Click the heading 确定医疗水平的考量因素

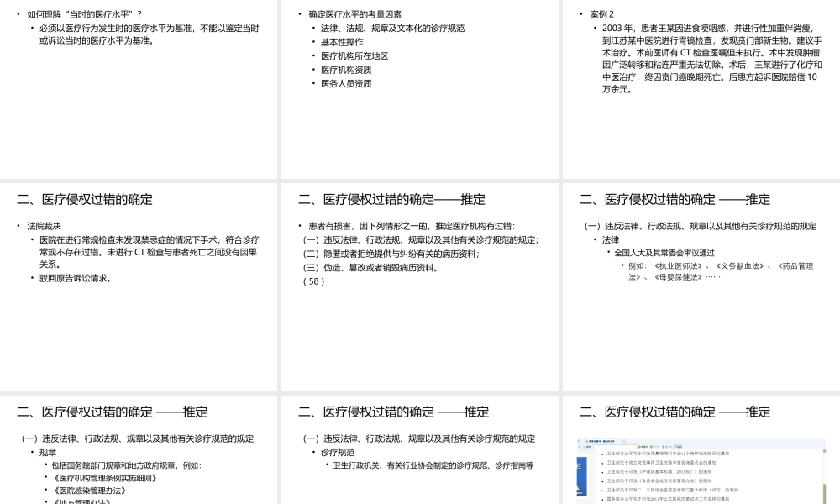pyautogui.click(x=354, y=14)
